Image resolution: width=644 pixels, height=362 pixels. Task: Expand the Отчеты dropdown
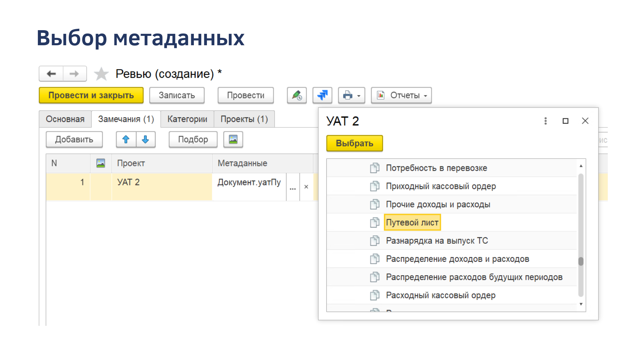point(401,96)
